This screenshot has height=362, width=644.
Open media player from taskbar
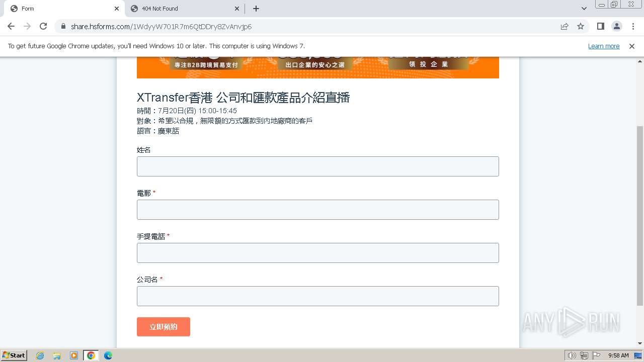click(x=74, y=355)
